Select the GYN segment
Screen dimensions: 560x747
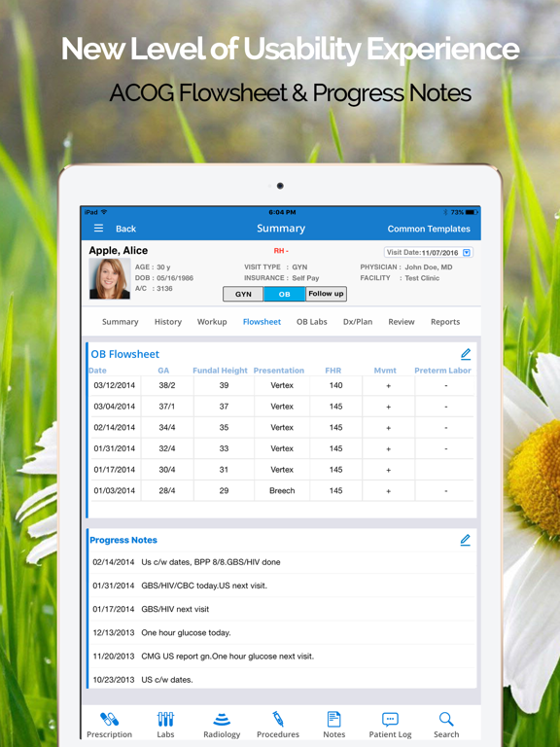click(243, 294)
